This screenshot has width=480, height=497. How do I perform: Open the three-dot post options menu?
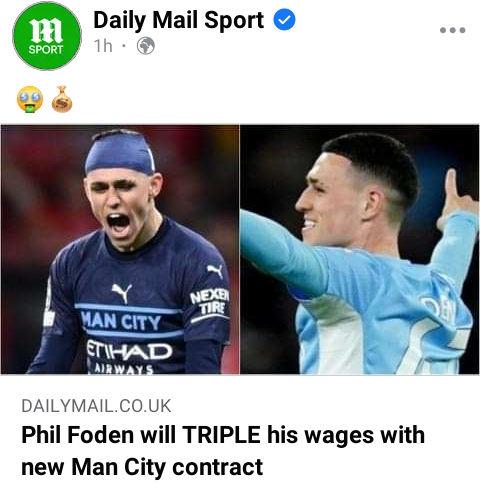pyautogui.click(x=452, y=30)
